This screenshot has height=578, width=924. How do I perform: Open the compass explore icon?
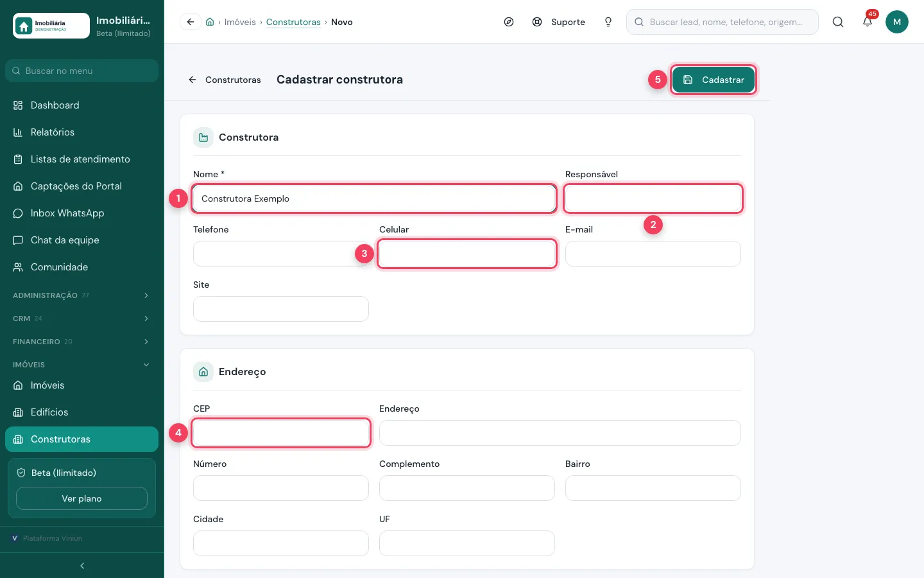click(x=509, y=22)
